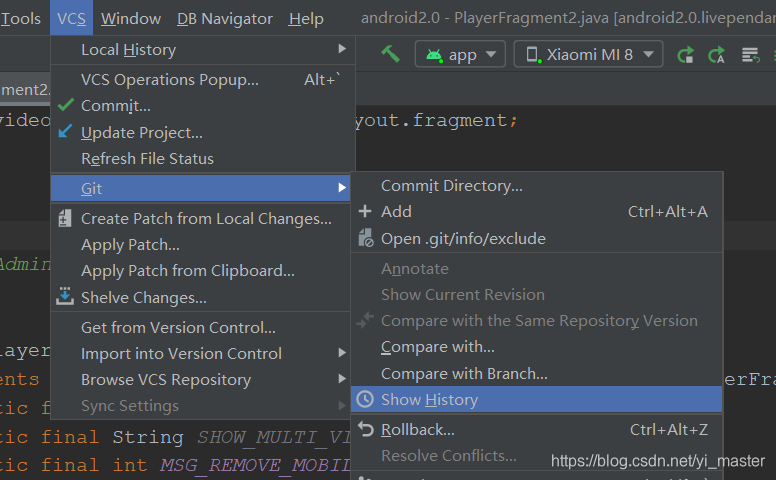Expand the Local History submenu

(203, 49)
